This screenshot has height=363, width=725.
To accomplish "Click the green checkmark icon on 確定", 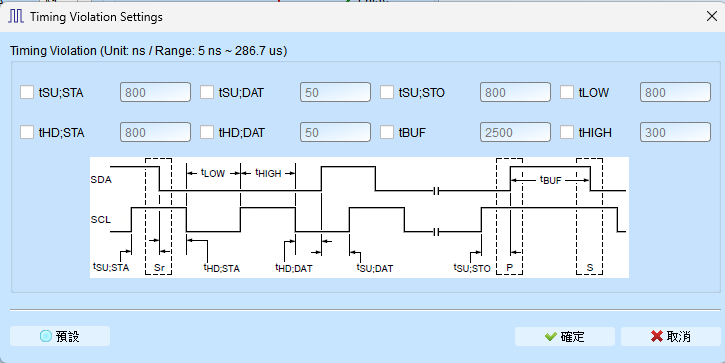I will [550, 336].
